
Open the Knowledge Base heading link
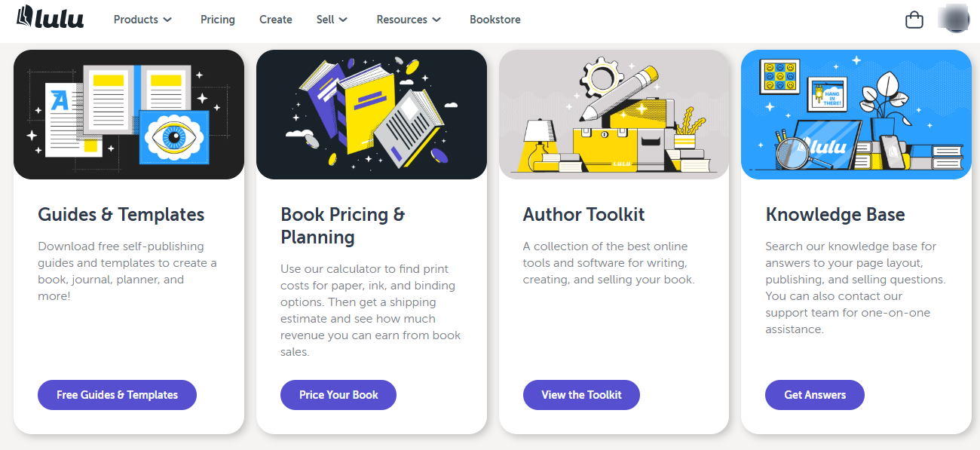(835, 214)
